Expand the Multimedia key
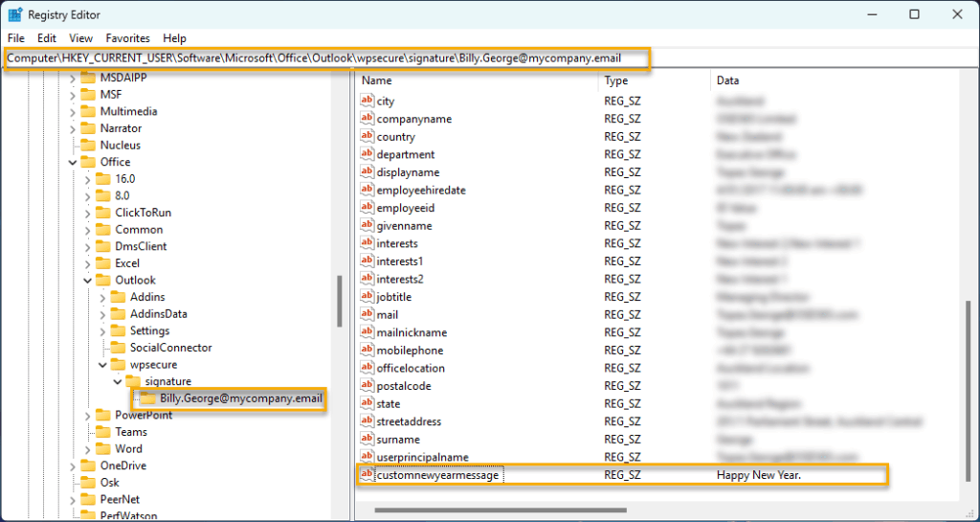Image resolution: width=980 pixels, height=522 pixels. click(x=73, y=112)
